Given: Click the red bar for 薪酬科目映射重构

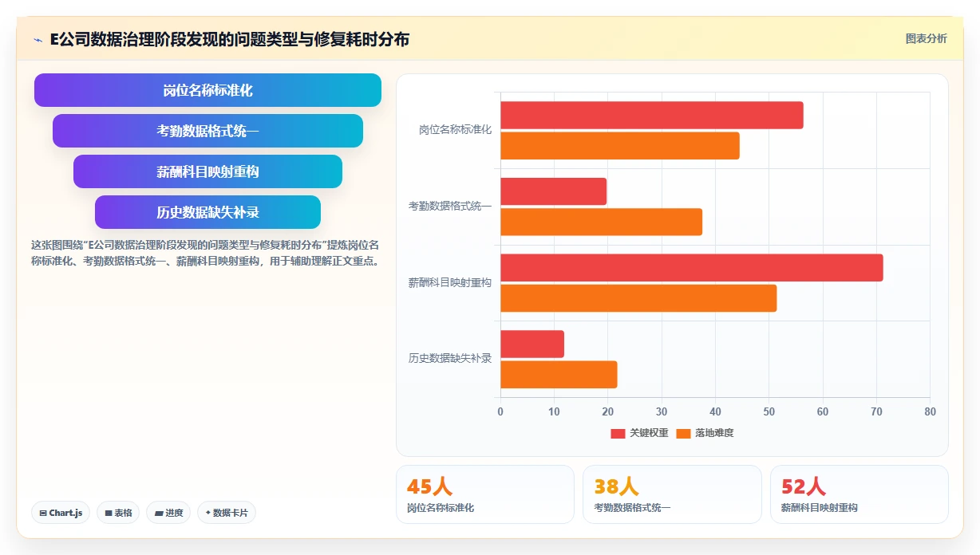Looking at the screenshot, I should click(x=692, y=268).
